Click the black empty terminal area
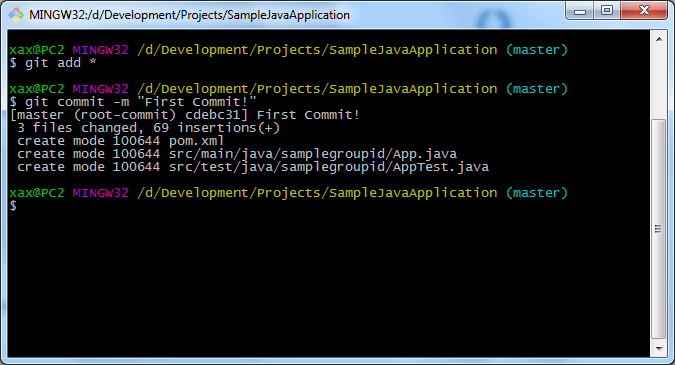This screenshot has height=365, width=675. click(327, 284)
